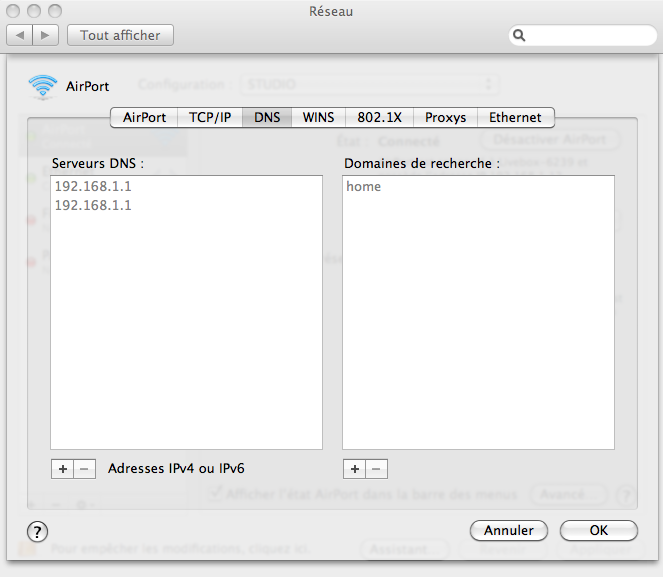This screenshot has width=663, height=577.
Task: Switch to the AirPort tab
Action: click(x=144, y=117)
